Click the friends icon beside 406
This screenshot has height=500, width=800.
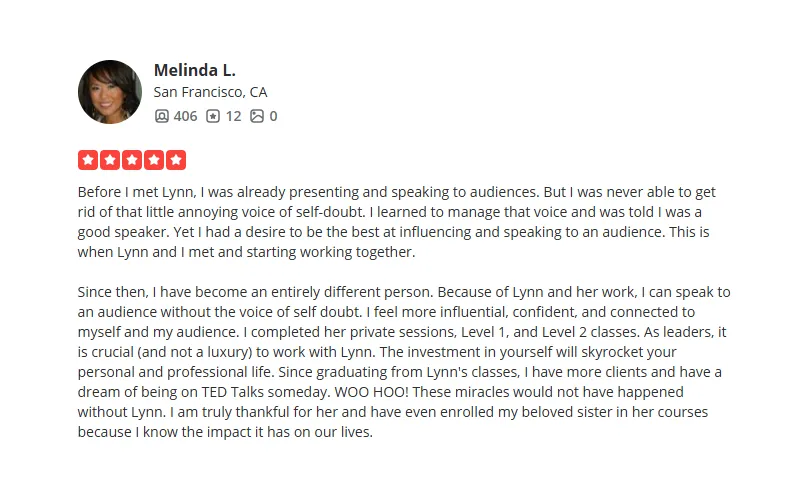point(162,116)
